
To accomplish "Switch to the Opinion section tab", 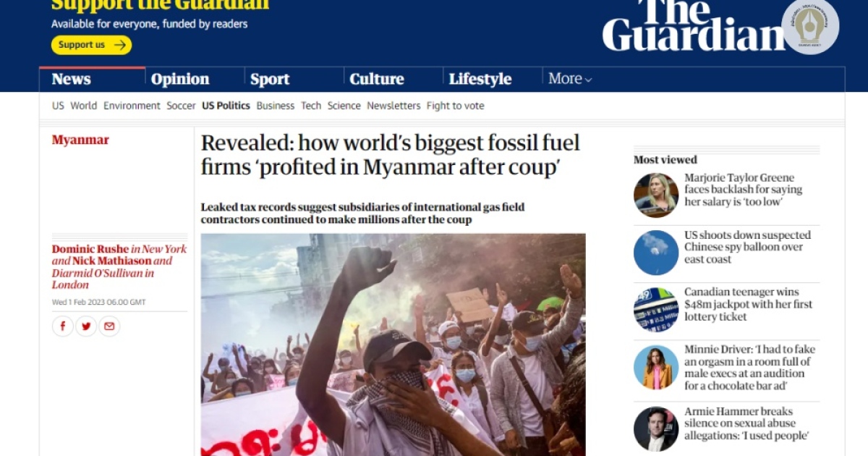I will [x=180, y=79].
